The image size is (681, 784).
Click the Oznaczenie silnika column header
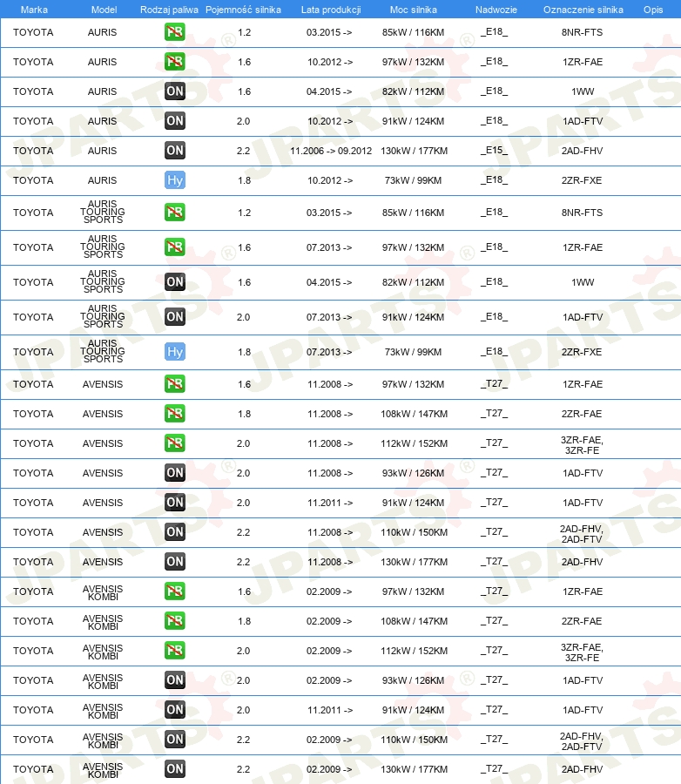coord(583,10)
